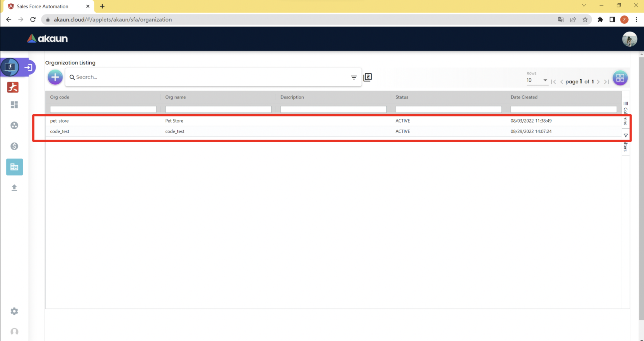
Task: Open the purple grid apps button
Action: (x=620, y=78)
